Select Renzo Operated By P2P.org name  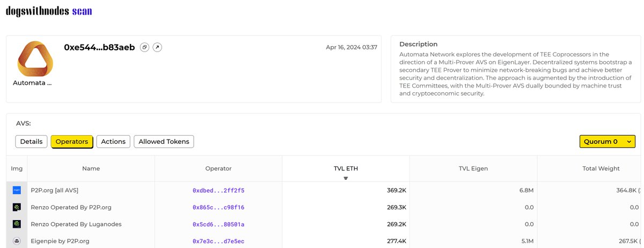click(71, 207)
